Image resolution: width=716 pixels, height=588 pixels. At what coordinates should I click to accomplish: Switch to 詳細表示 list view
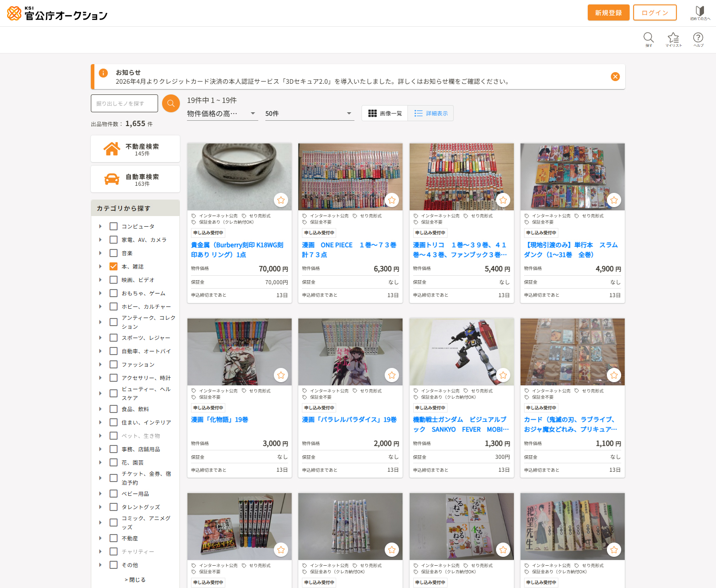click(431, 113)
